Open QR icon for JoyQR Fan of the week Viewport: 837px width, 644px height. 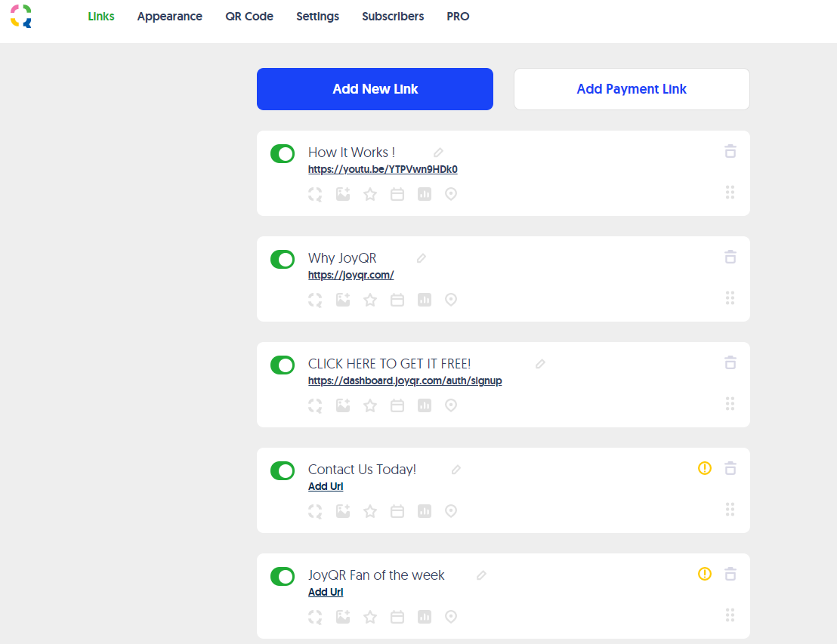coord(315,617)
